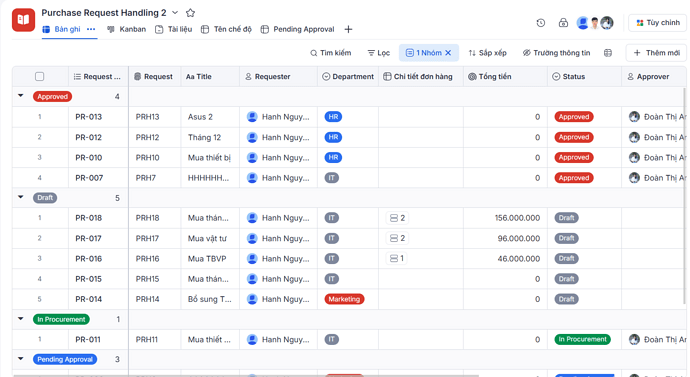This screenshot has height=377, width=690.
Task: Click the red Approved group tag
Action: click(52, 96)
